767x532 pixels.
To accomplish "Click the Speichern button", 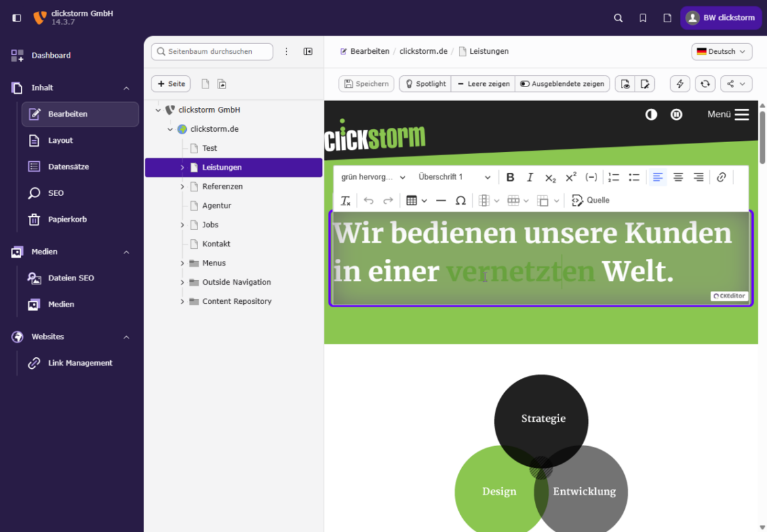I will click(x=366, y=84).
